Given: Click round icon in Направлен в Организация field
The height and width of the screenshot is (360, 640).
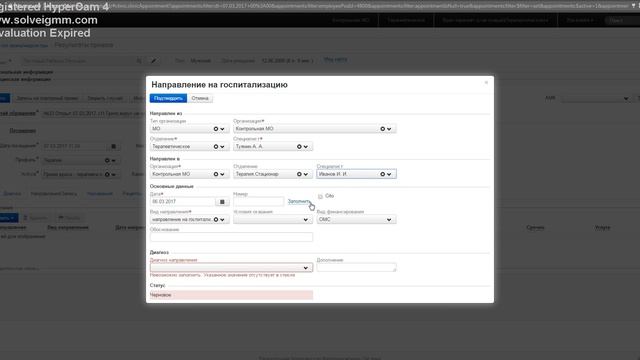Looking at the screenshot, I should (216, 174).
